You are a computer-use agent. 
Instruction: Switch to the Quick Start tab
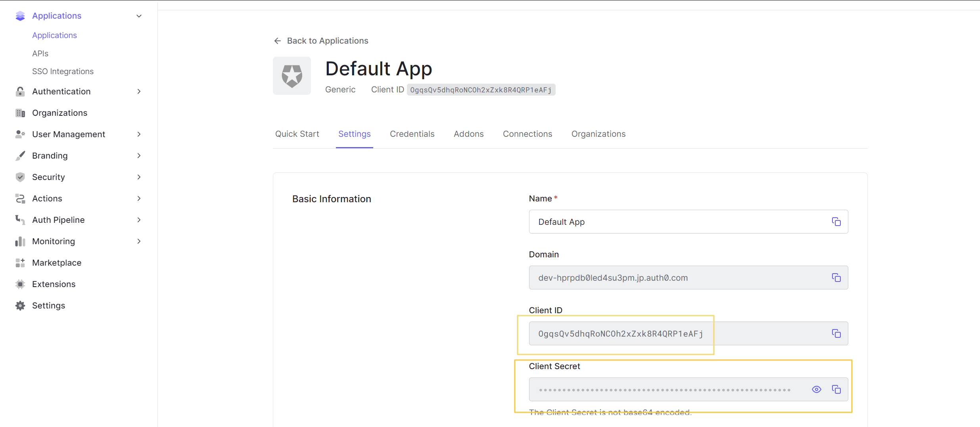click(x=297, y=134)
